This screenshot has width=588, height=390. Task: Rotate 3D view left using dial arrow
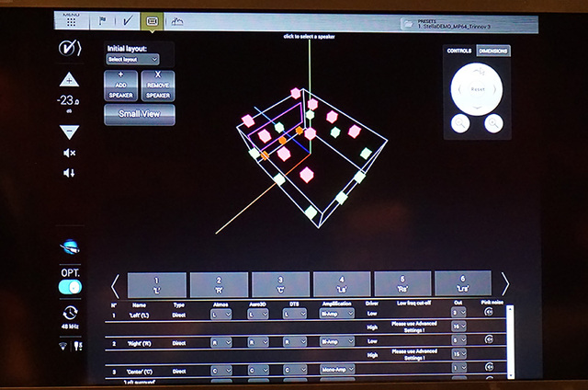pos(460,90)
